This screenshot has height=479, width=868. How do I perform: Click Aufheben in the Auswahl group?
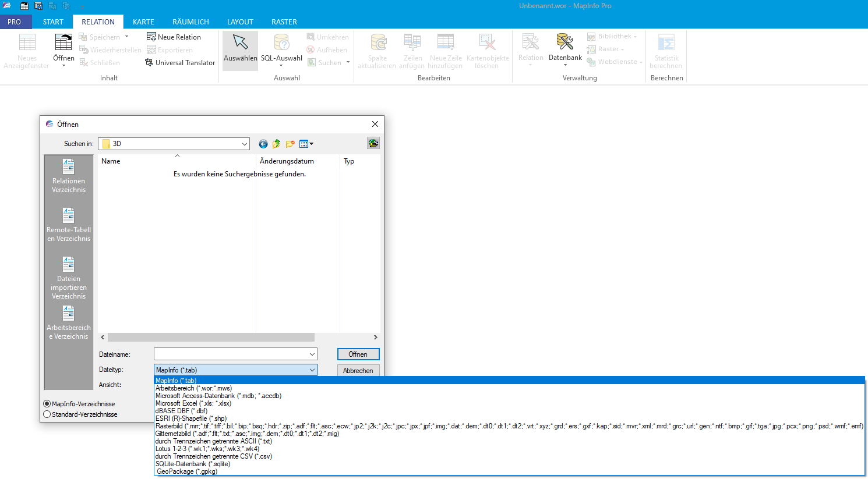327,49
